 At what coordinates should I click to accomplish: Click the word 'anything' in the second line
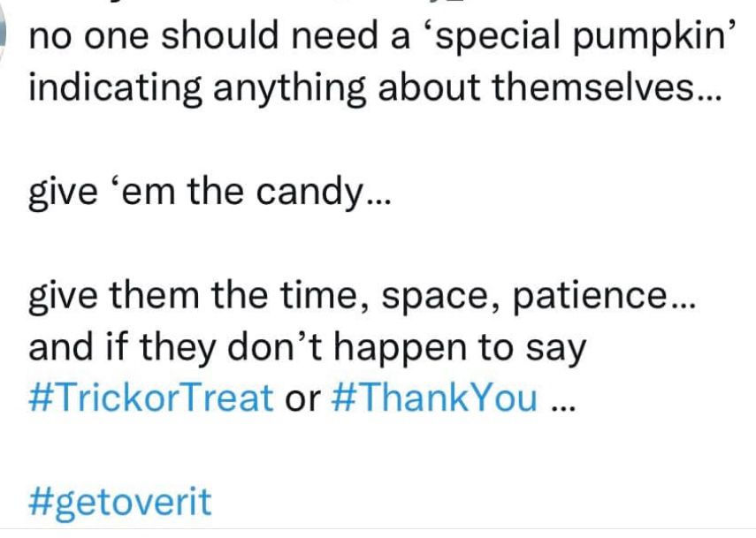[289, 88]
